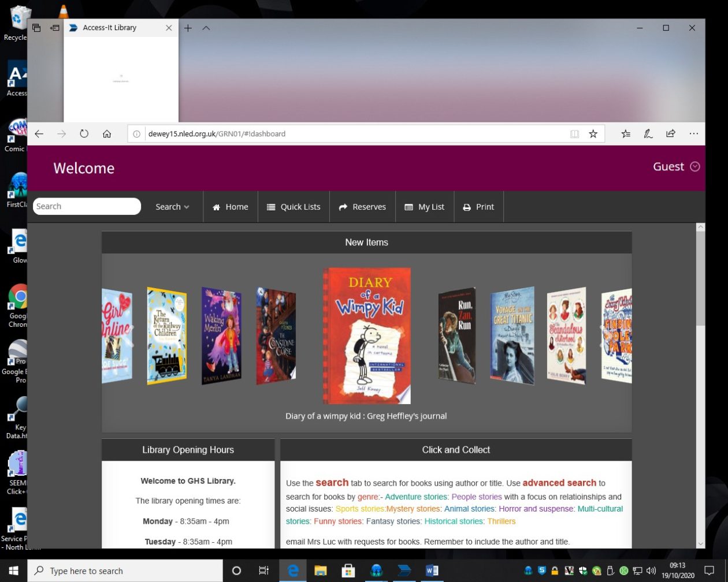Click the 'Sports stories' genre text

359,509
